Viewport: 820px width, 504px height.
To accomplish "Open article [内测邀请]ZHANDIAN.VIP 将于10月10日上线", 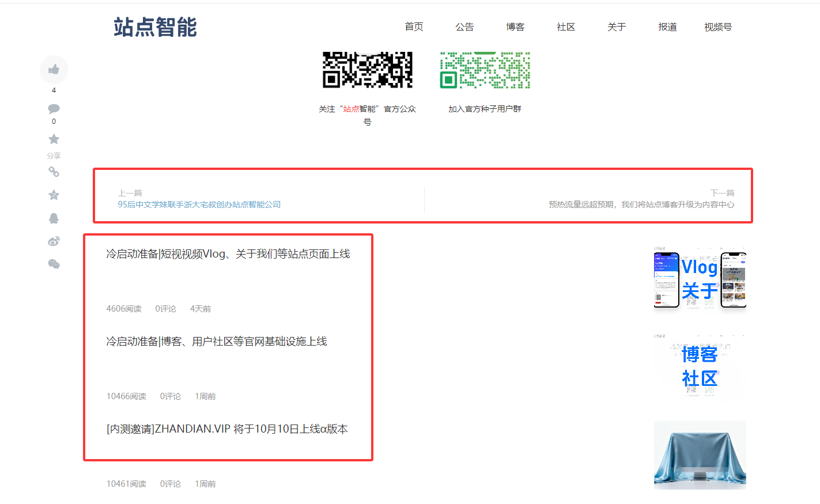I will 227,429.
